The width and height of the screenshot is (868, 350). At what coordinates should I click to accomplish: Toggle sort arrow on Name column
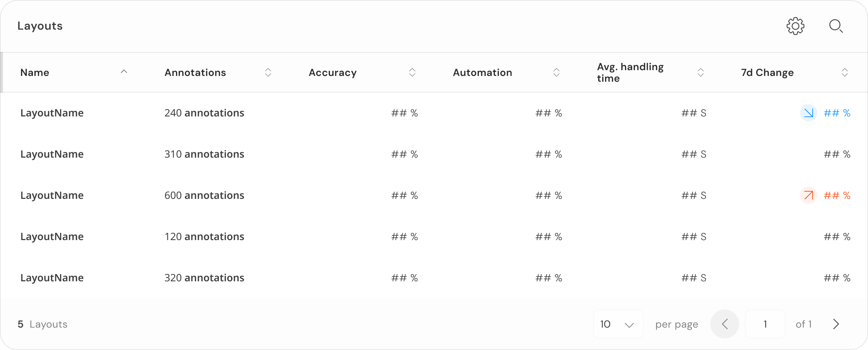(x=124, y=72)
